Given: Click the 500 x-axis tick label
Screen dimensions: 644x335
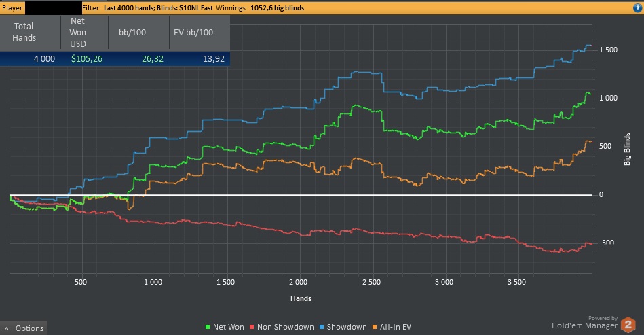Looking at the screenshot, I should click(81, 283).
